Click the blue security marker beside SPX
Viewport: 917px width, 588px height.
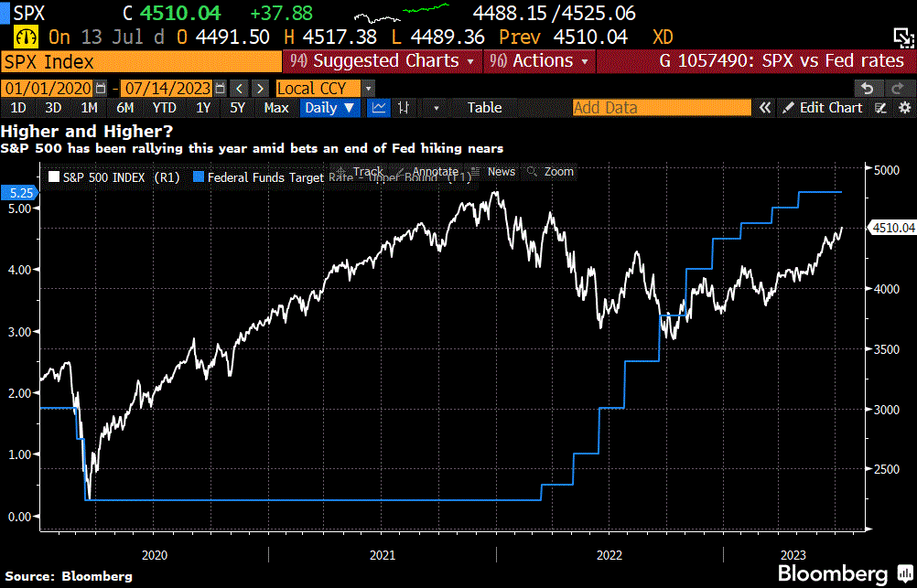coord(5,13)
